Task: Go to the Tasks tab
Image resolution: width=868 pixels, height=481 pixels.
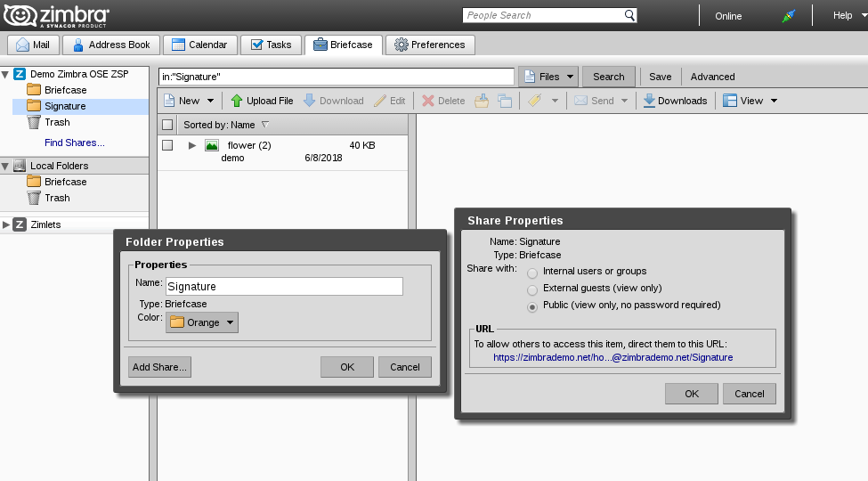Action: pos(272,45)
